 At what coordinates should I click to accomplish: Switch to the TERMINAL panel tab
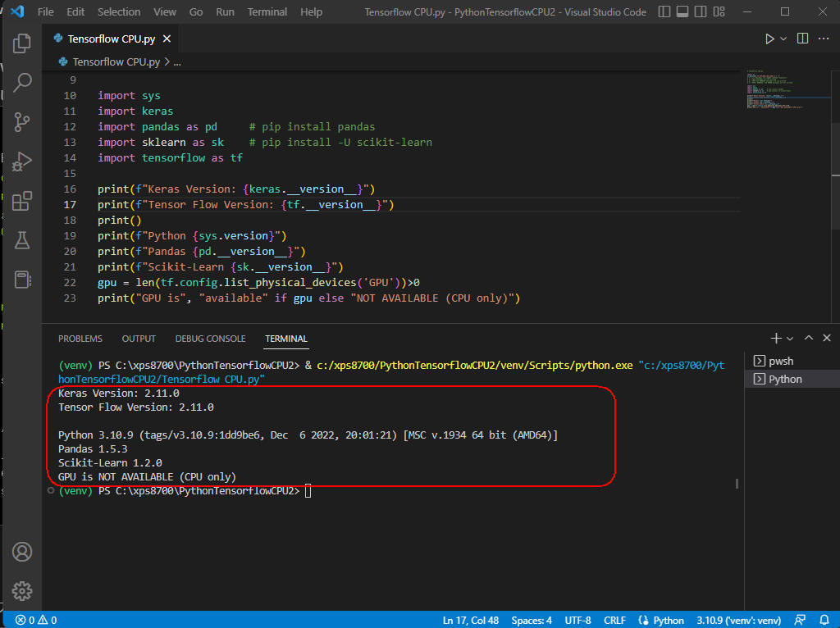click(x=286, y=339)
